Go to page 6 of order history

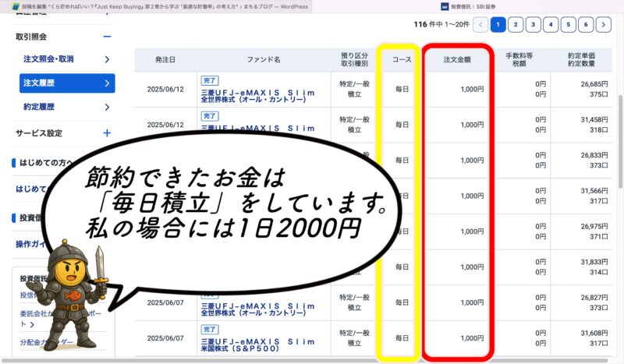(586, 25)
